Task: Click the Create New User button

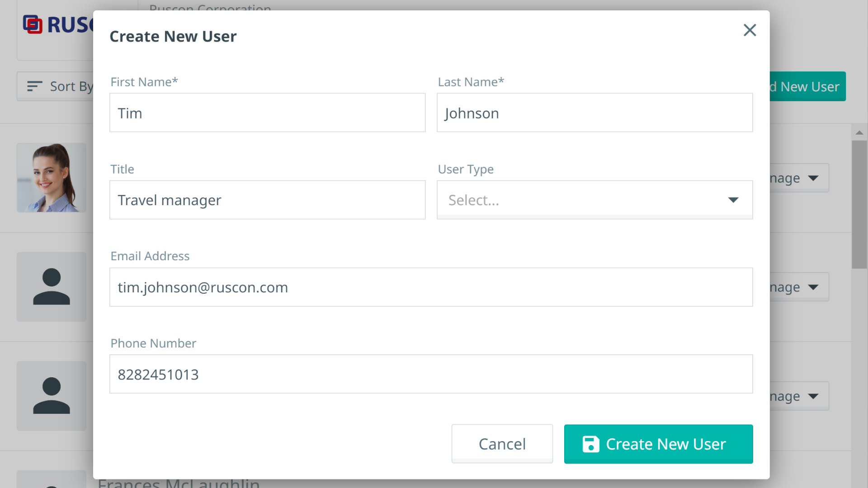Action: [658, 444]
